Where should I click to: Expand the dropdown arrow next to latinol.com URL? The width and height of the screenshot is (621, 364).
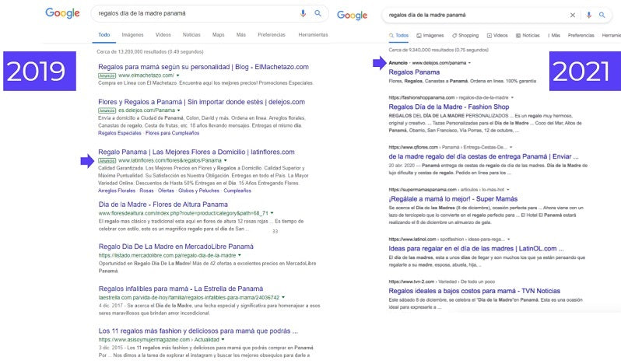click(508, 240)
